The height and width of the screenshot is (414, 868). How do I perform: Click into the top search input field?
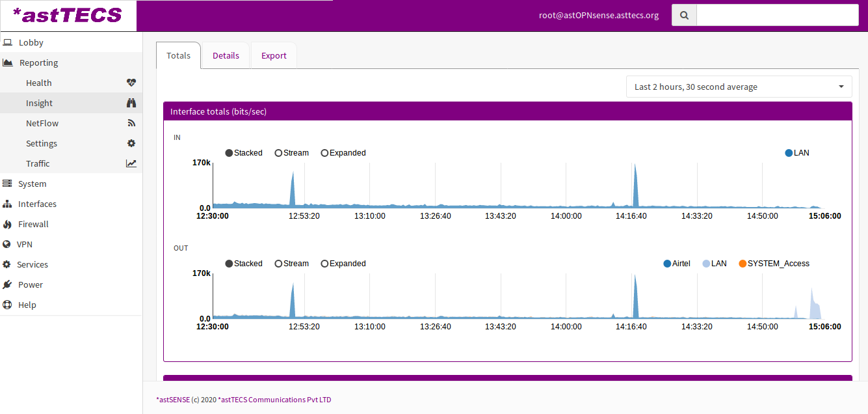tap(777, 15)
